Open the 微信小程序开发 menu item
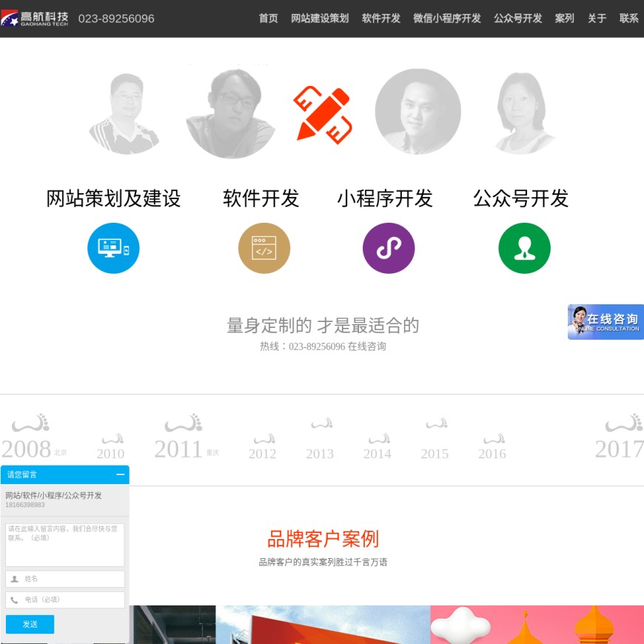The width and height of the screenshot is (644, 644). click(x=447, y=19)
